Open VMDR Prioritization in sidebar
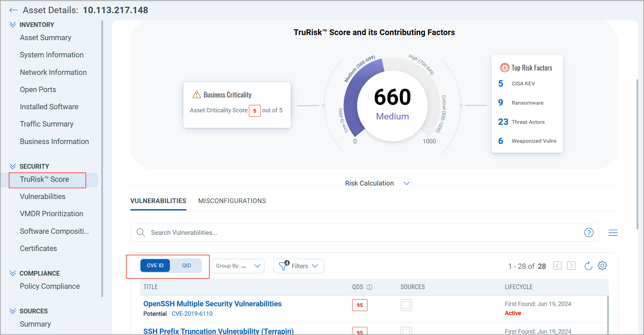This screenshot has height=335, width=644. pyautogui.click(x=51, y=214)
